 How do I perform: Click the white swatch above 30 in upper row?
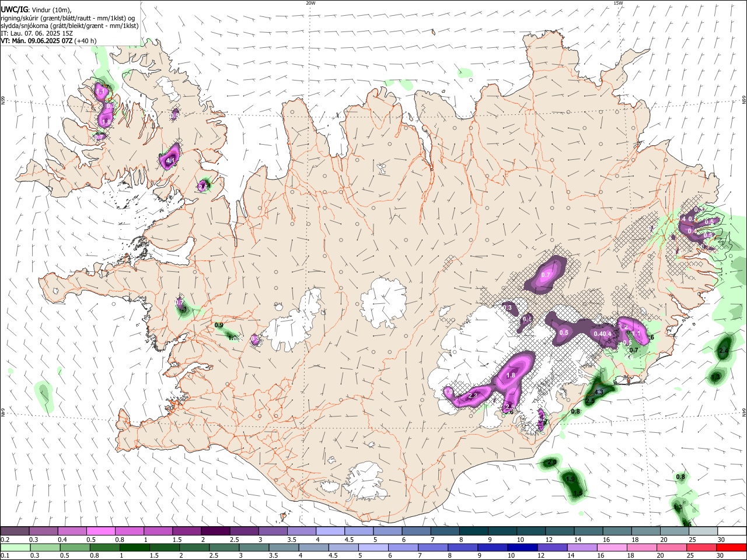731,531
